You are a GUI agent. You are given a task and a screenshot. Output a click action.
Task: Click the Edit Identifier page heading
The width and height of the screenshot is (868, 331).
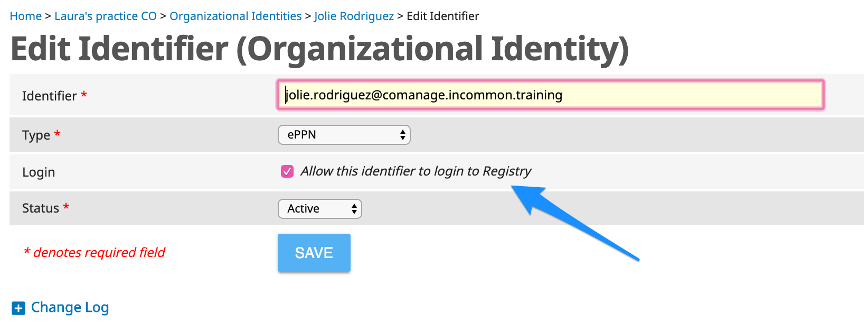pos(320,49)
